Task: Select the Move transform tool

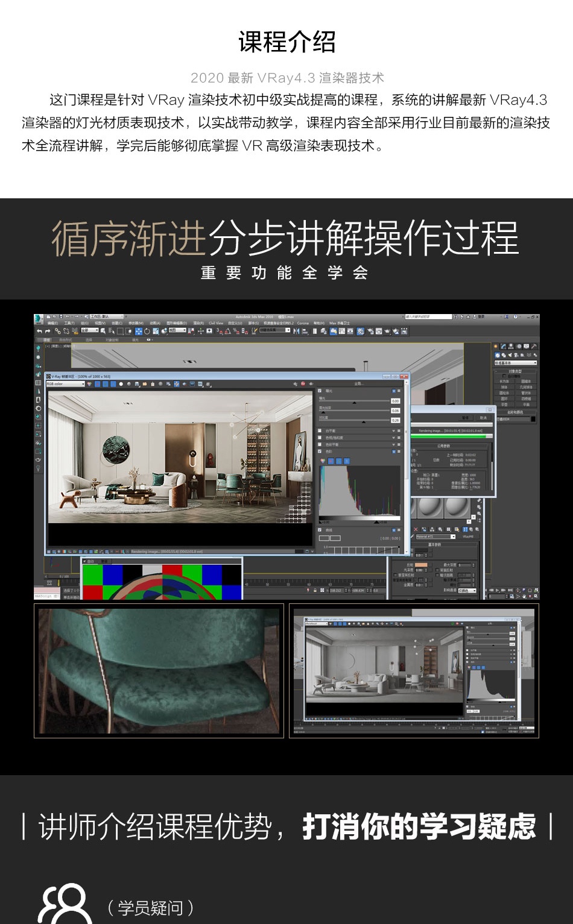Action: 138,331
